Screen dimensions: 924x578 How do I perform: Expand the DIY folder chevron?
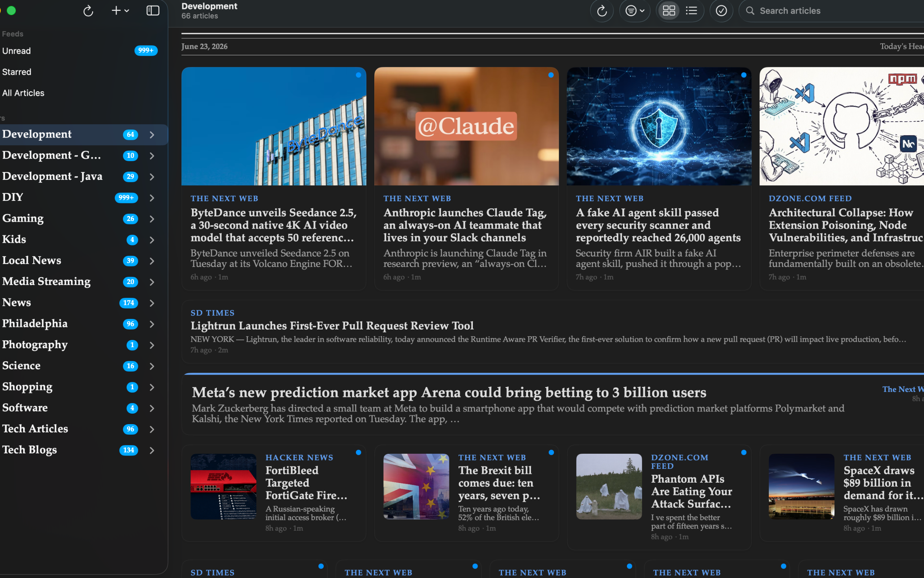pyautogui.click(x=152, y=198)
